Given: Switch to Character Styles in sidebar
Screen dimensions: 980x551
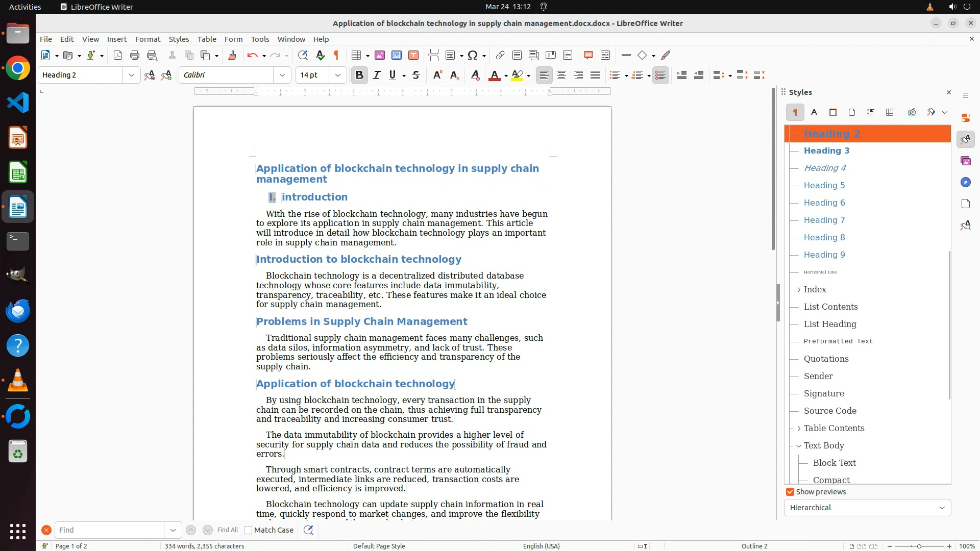Looking at the screenshot, I should (814, 112).
